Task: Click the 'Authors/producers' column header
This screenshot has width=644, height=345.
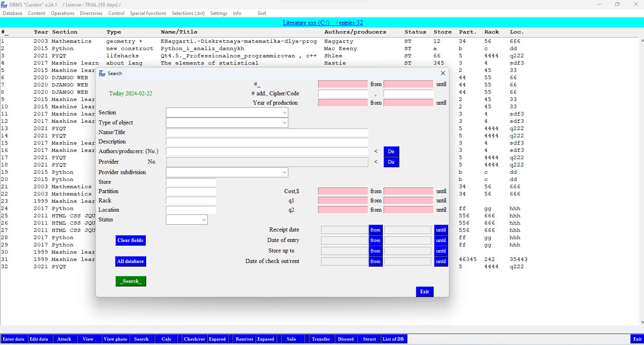Action: click(x=355, y=32)
